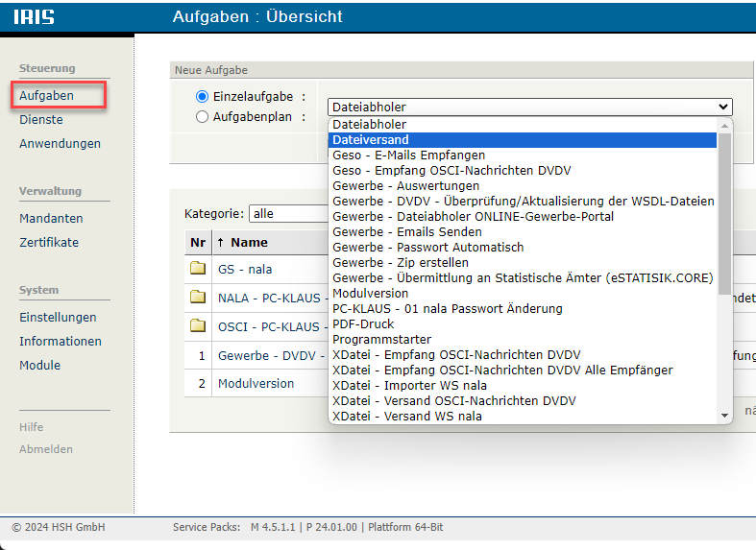Open the OSCI - PC-KLAUS folder icon
This screenshot has width=756, height=550.
pos(198,326)
